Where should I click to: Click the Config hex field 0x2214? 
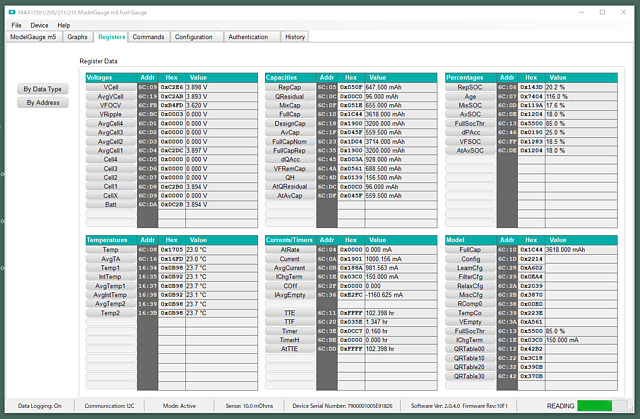(x=531, y=259)
